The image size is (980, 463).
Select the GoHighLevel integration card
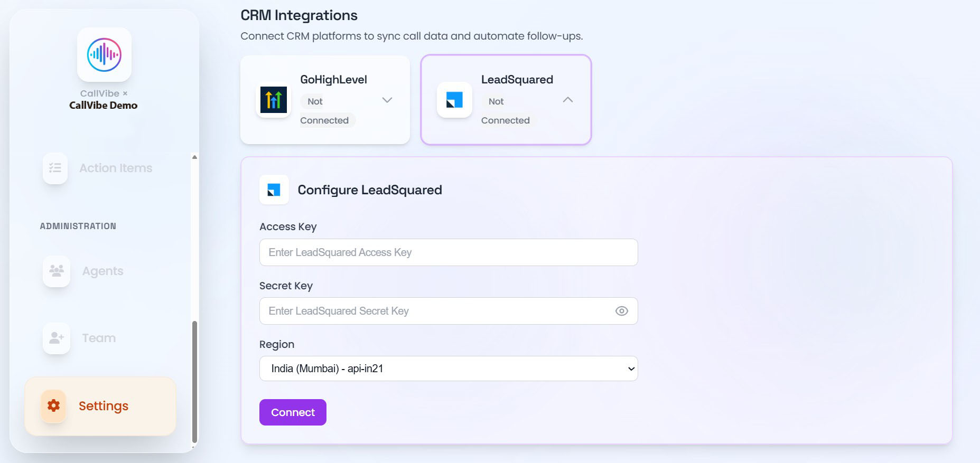pyautogui.click(x=325, y=100)
